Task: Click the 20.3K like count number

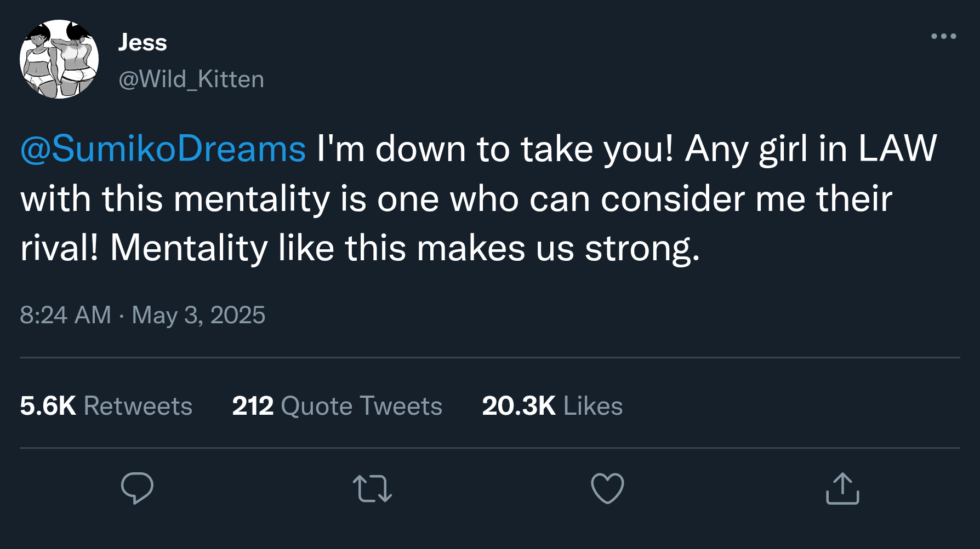Action: click(519, 406)
